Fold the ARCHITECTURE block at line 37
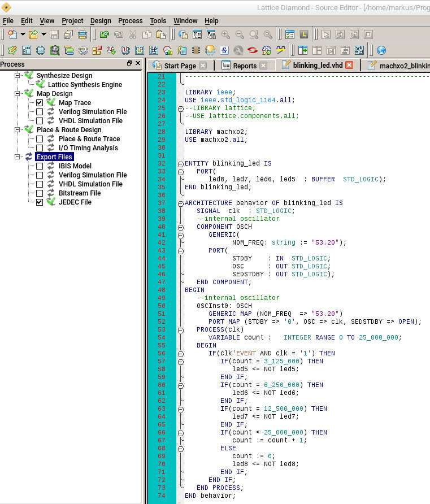Image resolution: width=430 pixels, height=504 pixels. [181, 203]
